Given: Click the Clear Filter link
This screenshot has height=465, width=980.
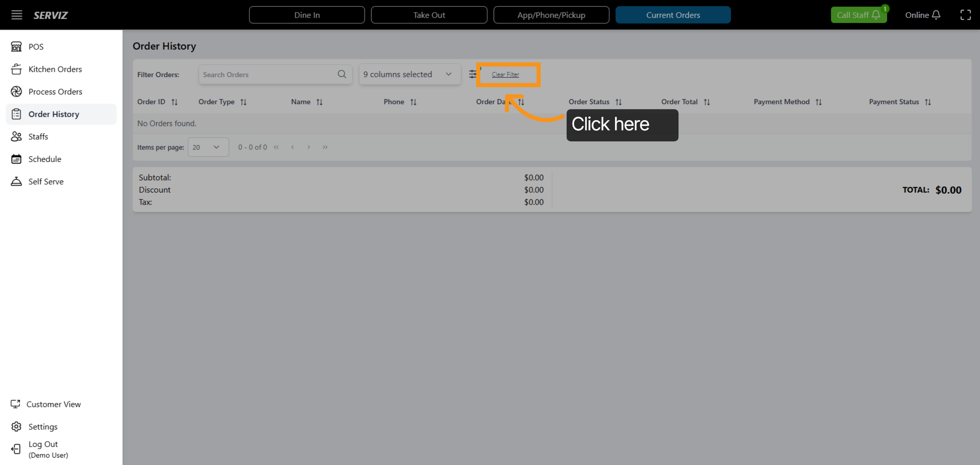Looking at the screenshot, I should (x=506, y=74).
